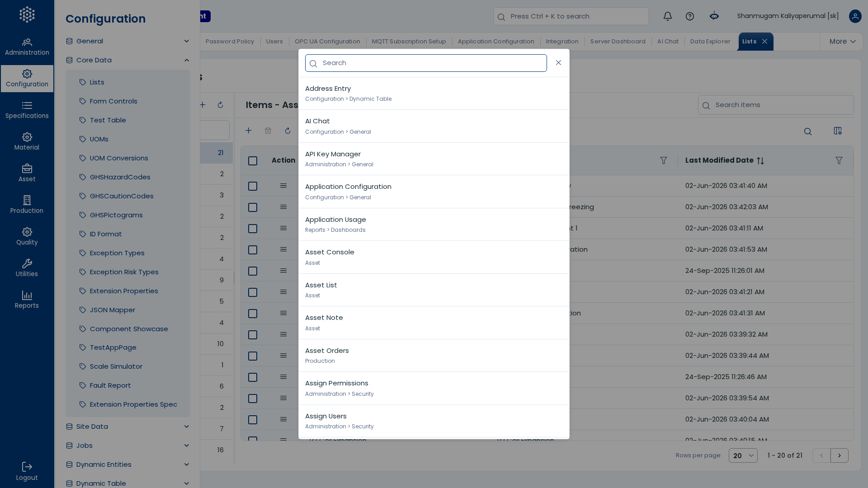
Task: Check the row dated 02-Jun-2026 03:41:21 AM
Action: [253, 292]
